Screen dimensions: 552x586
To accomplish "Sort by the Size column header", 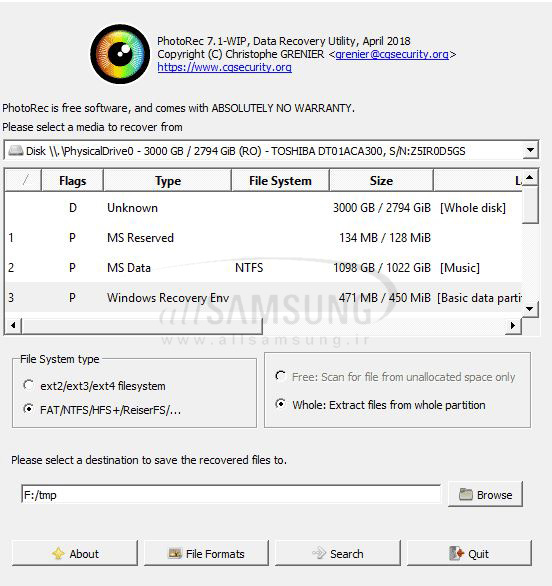I will coord(381,181).
